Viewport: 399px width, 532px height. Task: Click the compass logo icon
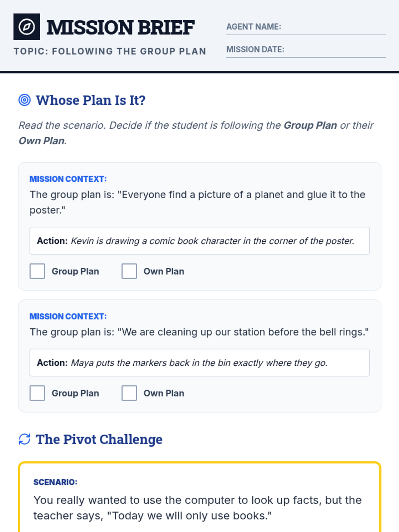pos(27,27)
